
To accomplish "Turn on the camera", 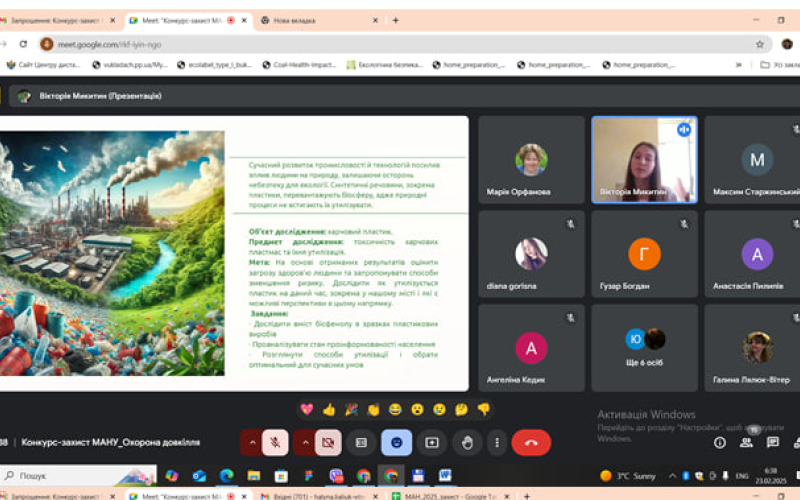I will pos(328,442).
